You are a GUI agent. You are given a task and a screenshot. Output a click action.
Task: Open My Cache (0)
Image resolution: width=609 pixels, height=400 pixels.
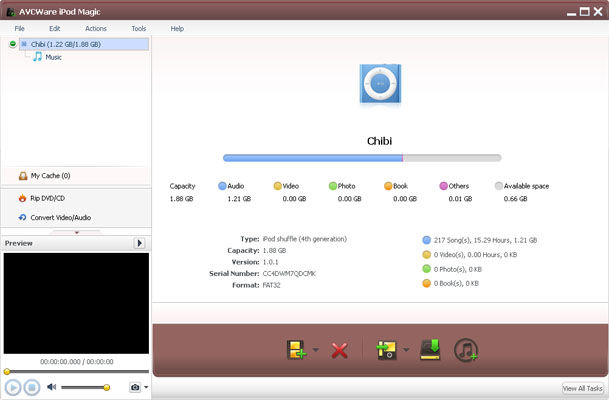point(50,176)
